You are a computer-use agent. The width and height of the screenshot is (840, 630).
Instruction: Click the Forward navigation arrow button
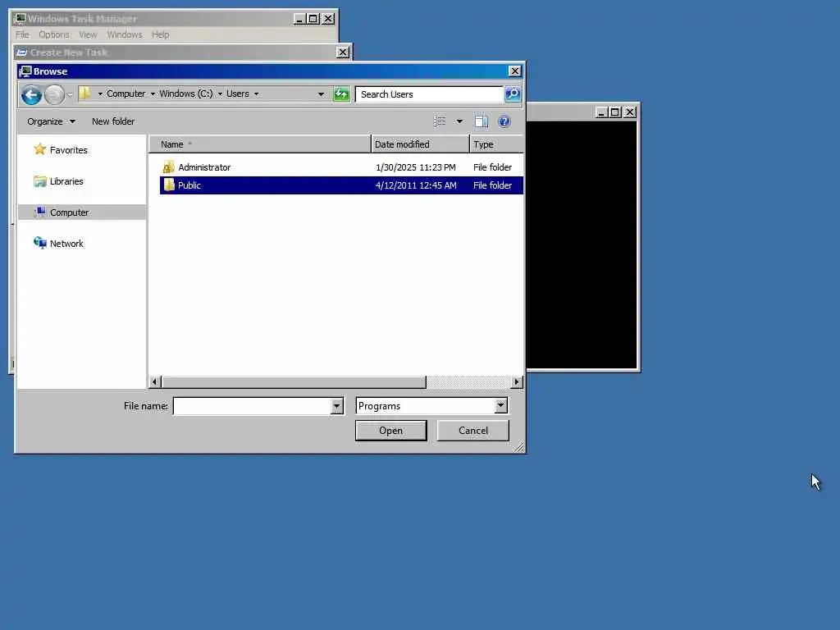(x=54, y=95)
